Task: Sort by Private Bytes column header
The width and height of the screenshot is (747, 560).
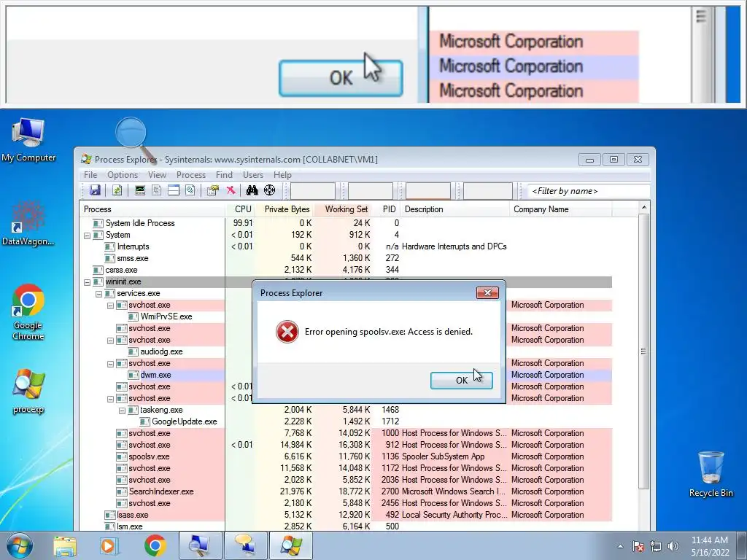Action: pyautogui.click(x=284, y=209)
